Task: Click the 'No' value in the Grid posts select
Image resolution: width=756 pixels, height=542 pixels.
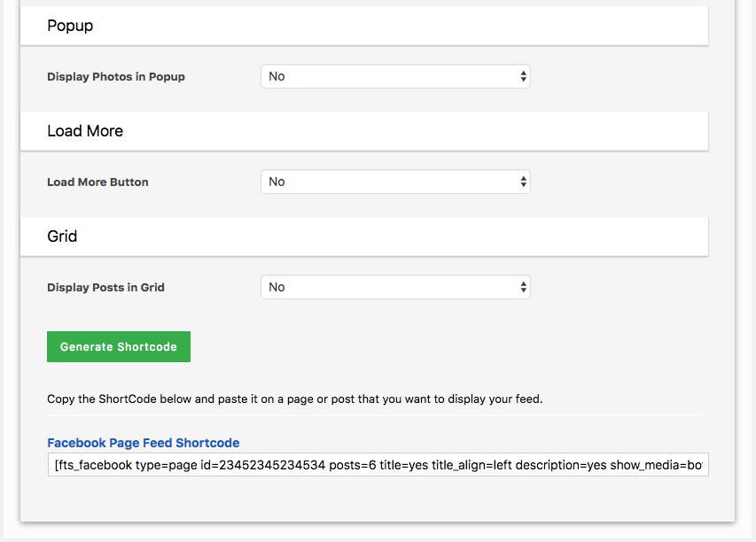Action: click(277, 287)
